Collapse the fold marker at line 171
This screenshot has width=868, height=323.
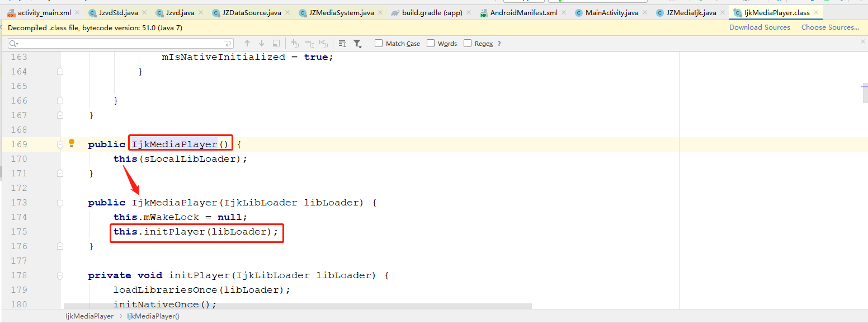60,174
